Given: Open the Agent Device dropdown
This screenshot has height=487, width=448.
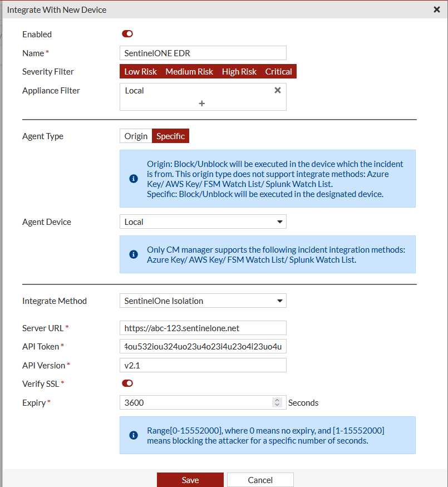Looking at the screenshot, I should pos(203,222).
